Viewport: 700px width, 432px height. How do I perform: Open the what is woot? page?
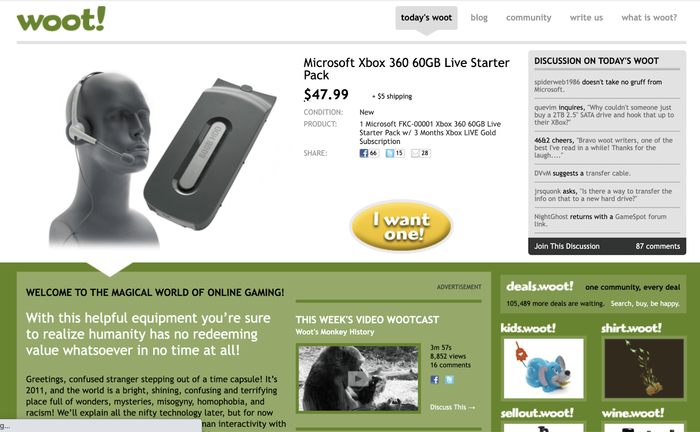point(649,18)
